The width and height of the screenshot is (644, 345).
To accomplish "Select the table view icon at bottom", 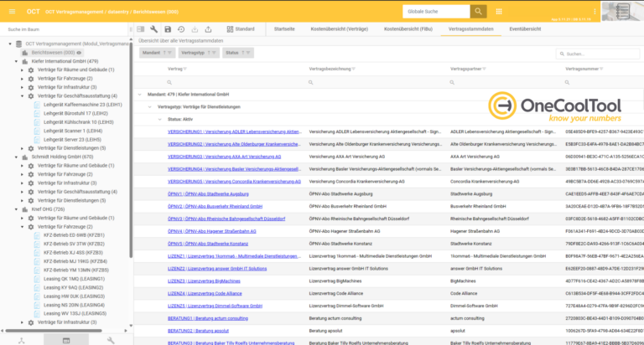I will coord(66,341).
